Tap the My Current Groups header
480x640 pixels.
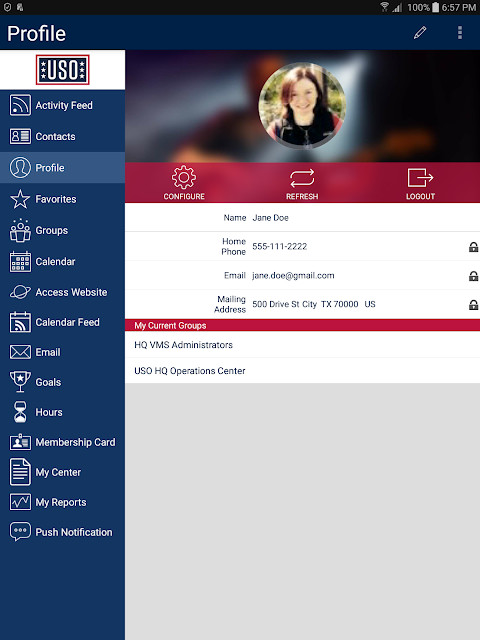point(302,325)
